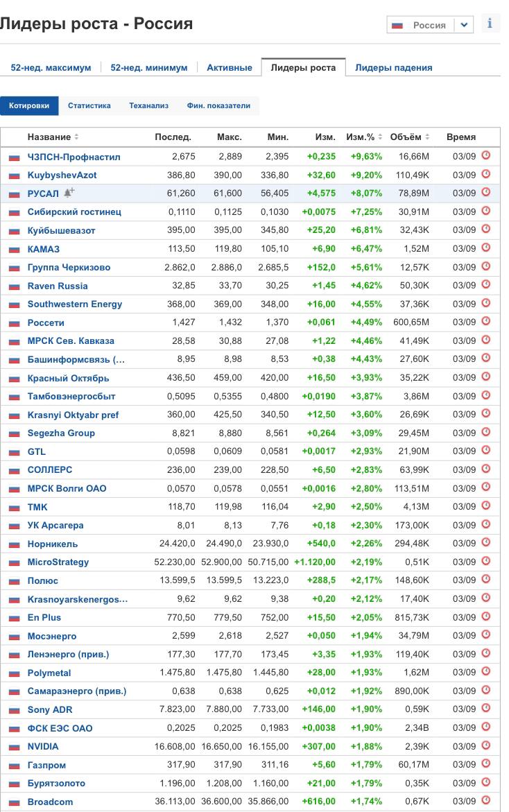Open the Krasnoyarskenergos… stock link
Screen dimensions: 509x812
tap(78, 599)
